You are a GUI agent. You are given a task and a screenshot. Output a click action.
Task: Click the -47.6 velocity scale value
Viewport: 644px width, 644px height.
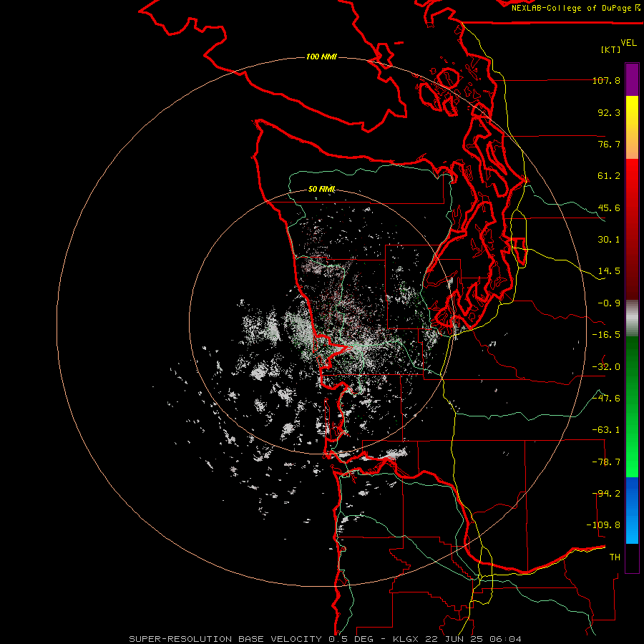606,399
